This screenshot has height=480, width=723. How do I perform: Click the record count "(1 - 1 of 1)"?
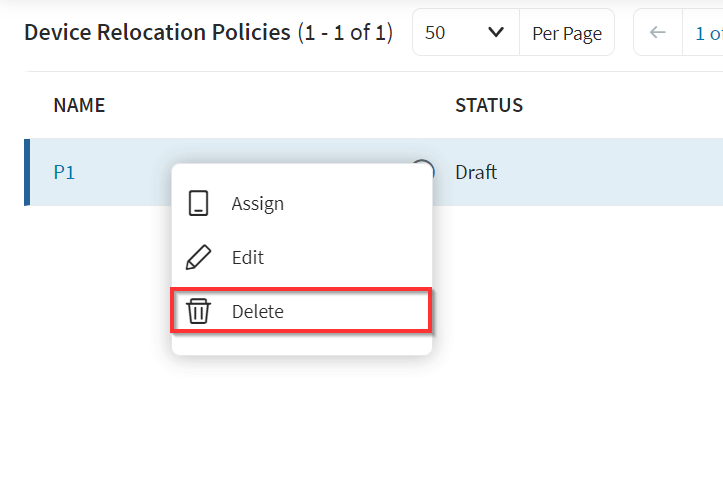[345, 32]
